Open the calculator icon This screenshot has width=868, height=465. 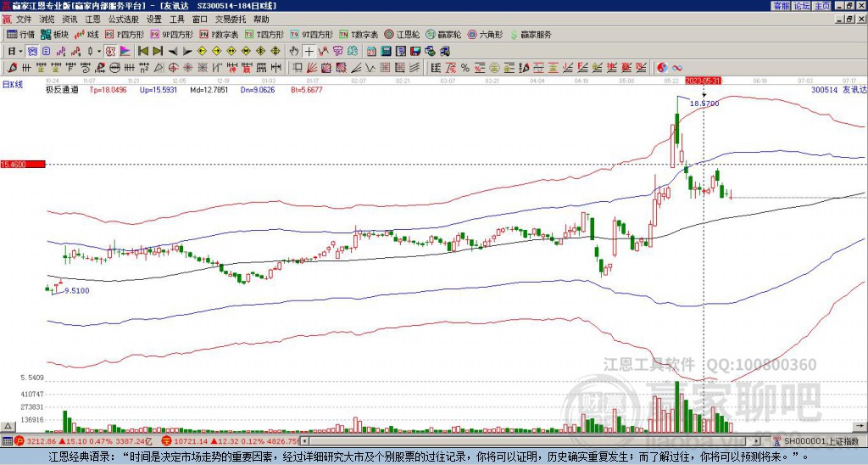point(387,52)
